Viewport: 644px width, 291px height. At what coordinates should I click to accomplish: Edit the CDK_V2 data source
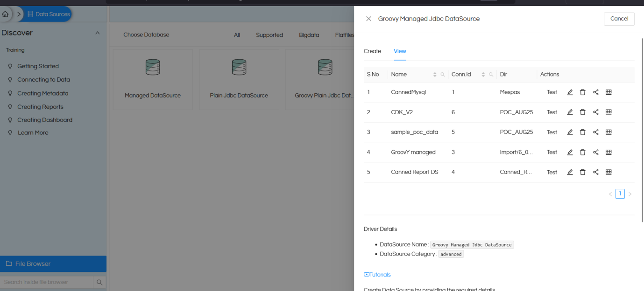click(570, 112)
